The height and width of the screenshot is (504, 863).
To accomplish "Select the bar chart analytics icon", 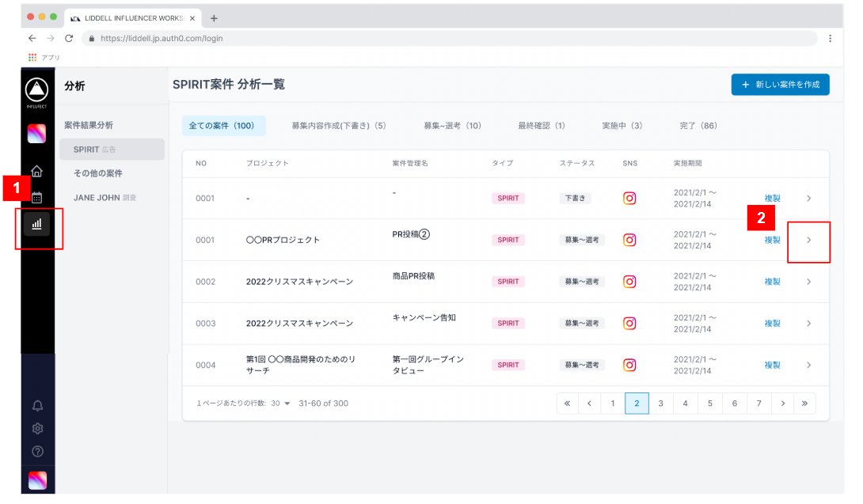I will pos(37,224).
